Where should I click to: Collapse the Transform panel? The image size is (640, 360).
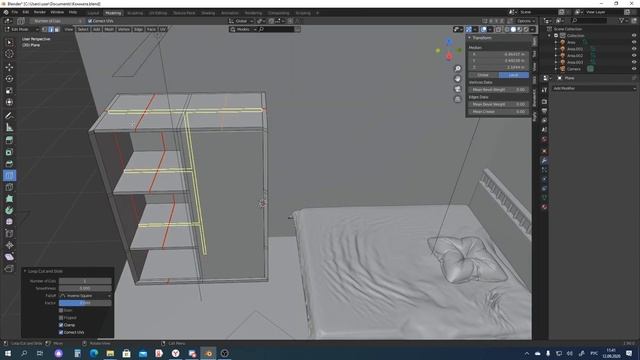point(469,38)
